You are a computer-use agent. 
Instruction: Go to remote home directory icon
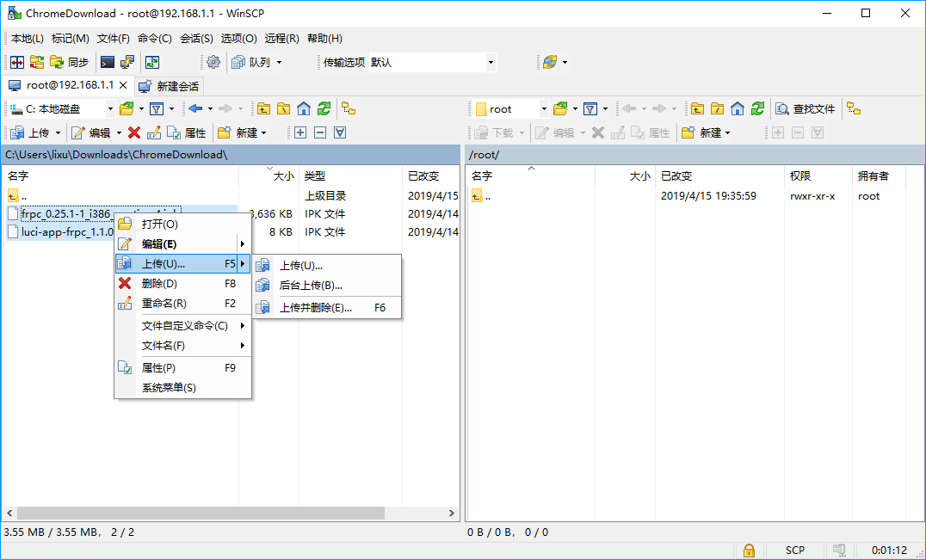[x=737, y=109]
